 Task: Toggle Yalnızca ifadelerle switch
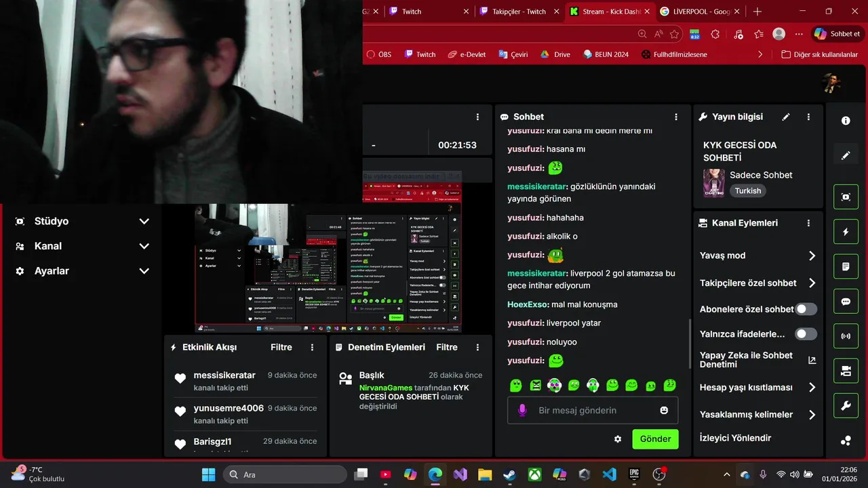806,334
